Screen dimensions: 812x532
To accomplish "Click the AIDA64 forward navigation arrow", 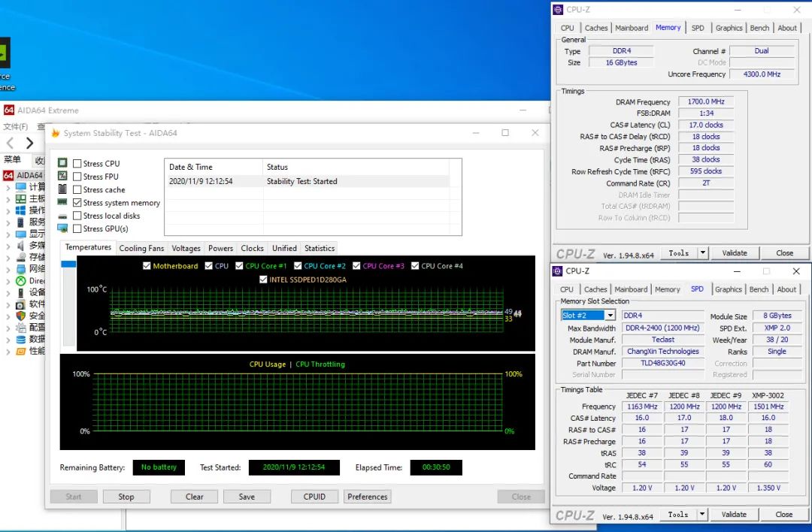I will [29, 143].
